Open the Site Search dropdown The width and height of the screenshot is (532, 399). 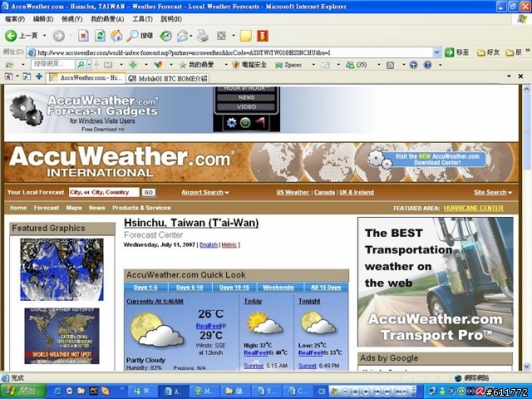493,192
